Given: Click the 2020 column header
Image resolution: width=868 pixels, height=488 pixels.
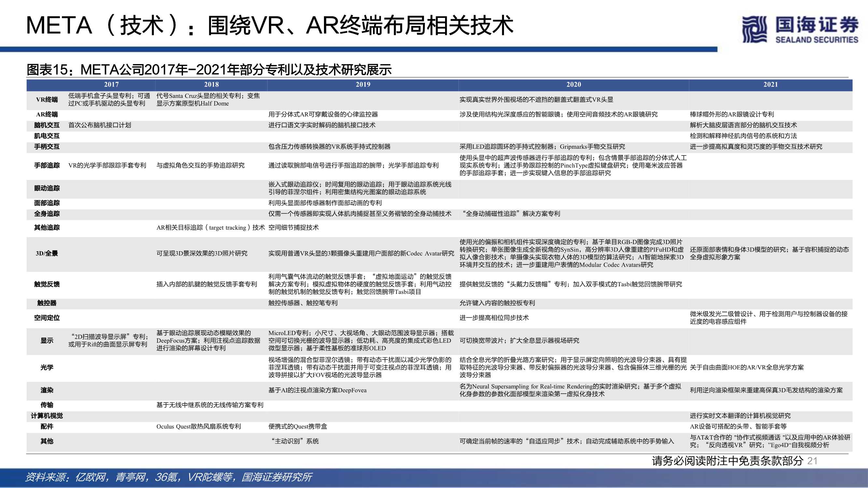Looking at the screenshot, I should [x=573, y=85].
